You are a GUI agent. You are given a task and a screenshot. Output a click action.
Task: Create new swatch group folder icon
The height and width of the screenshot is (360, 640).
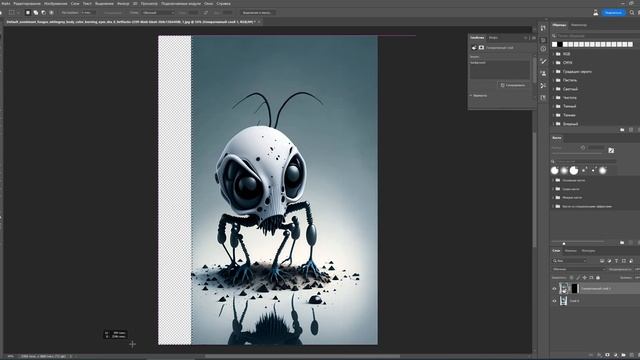point(622,130)
